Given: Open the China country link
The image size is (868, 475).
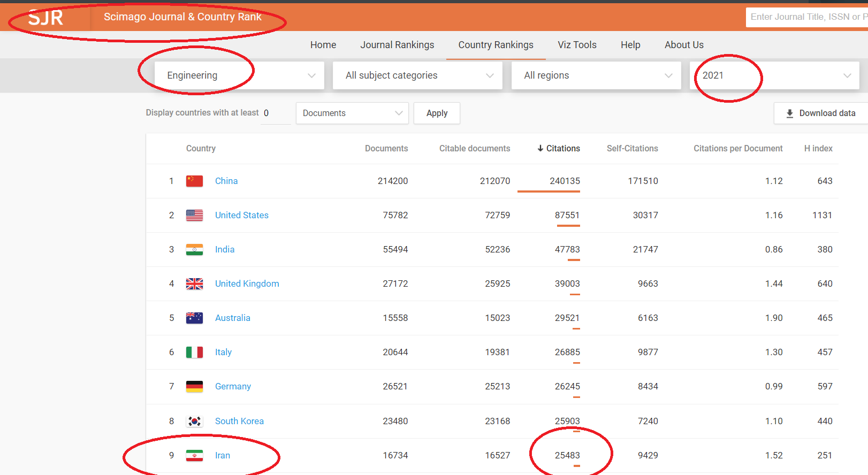Looking at the screenshot, I should [x=226, y=181].
